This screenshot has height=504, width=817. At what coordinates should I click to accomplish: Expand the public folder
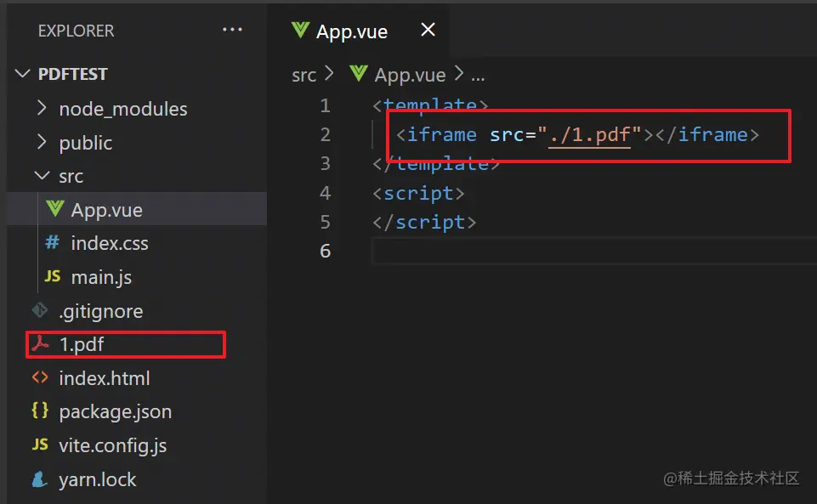[41, 143]
